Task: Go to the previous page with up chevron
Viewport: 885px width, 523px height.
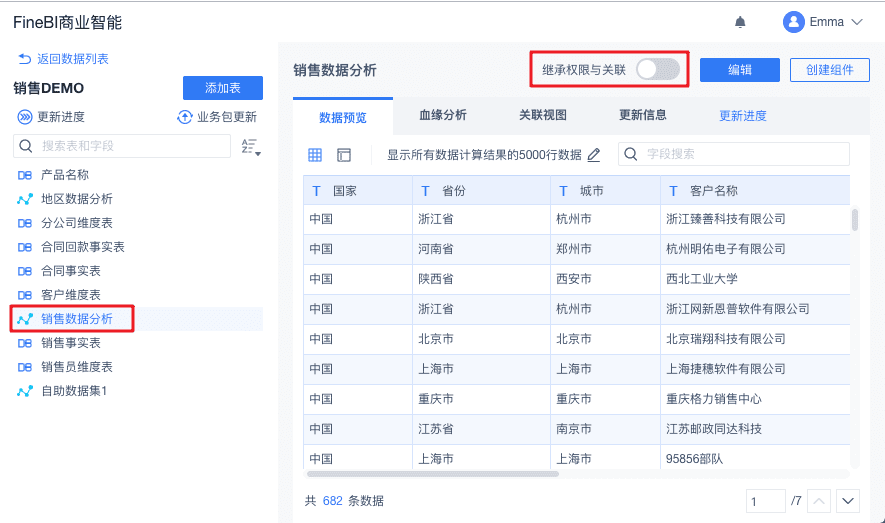Action: (818, 500)
